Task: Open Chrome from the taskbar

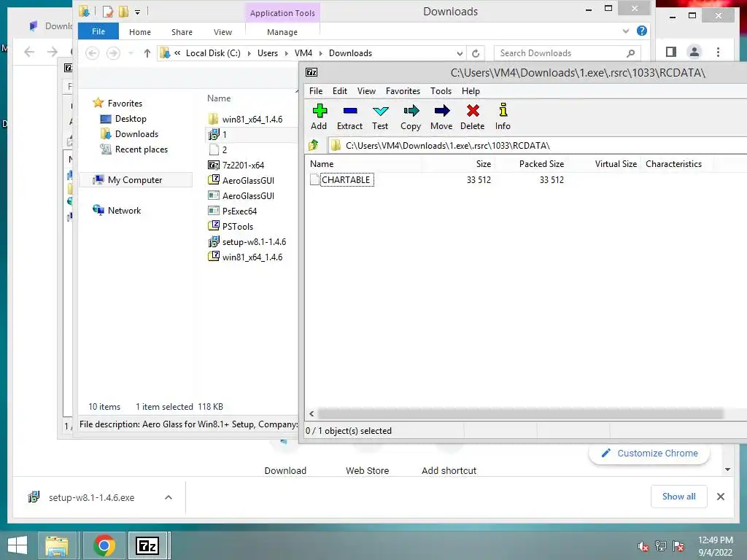Action: click(x=104, y=545)
